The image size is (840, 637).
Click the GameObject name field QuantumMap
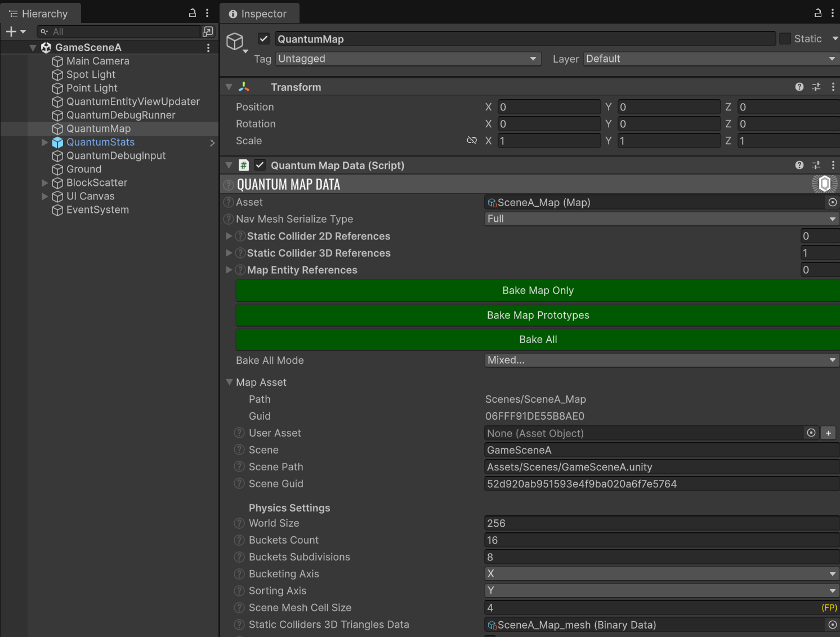pyautogui.click(x=525, y=39)
